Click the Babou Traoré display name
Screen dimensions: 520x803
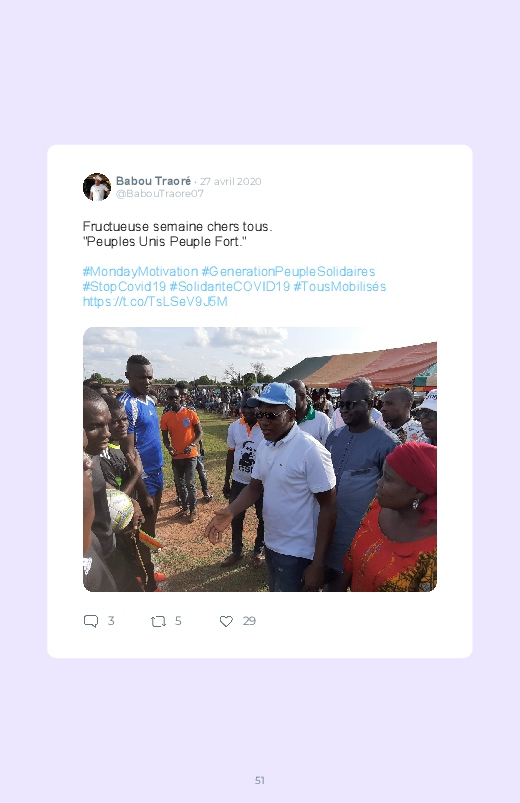(x=153, y=181)
